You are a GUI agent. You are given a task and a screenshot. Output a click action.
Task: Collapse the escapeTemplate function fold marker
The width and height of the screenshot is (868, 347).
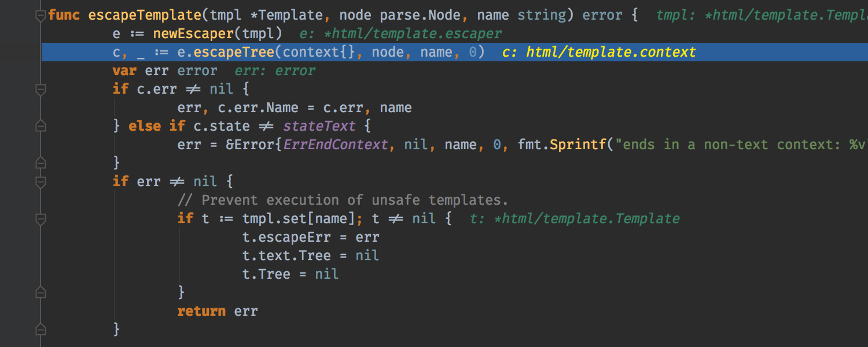41,16
